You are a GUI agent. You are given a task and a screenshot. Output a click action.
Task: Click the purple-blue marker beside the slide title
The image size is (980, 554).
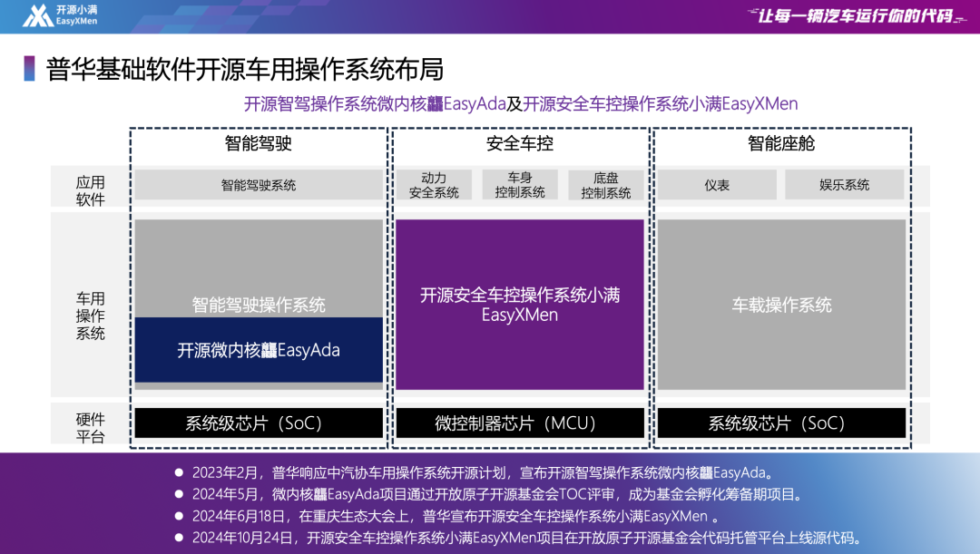29,69
